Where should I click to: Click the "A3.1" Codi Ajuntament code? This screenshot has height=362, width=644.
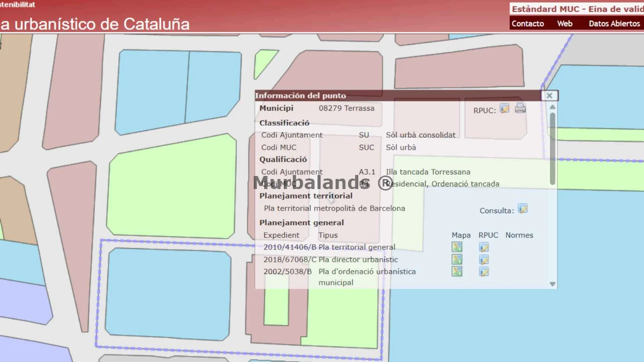coord(367,172)
